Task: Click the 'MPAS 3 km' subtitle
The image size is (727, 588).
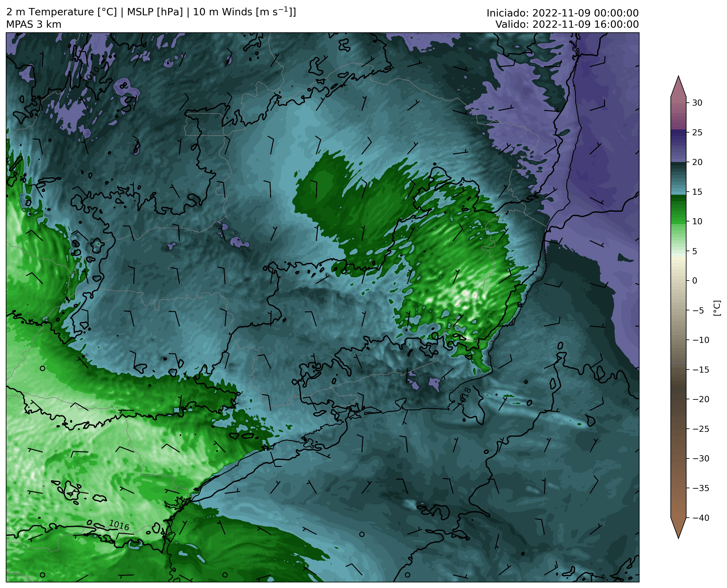Action: click(34, 24)
